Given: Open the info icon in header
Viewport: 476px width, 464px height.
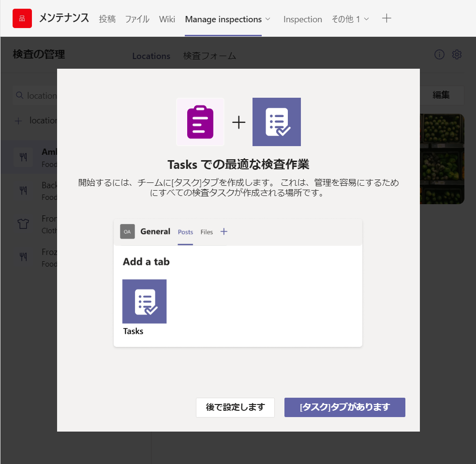Looking at the screenshot, I should click(x=439, y=54).
